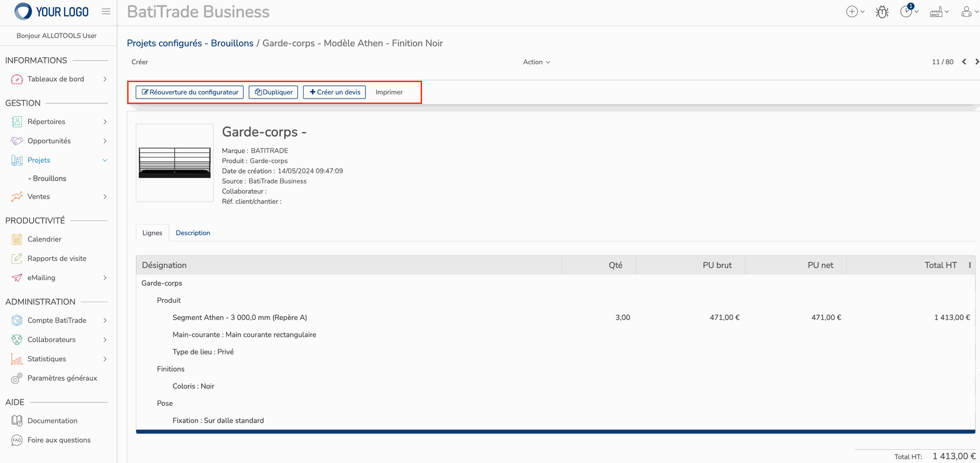This screenshot has height=463, width=980.
Task: Click the Créer button
Action: 139,62
